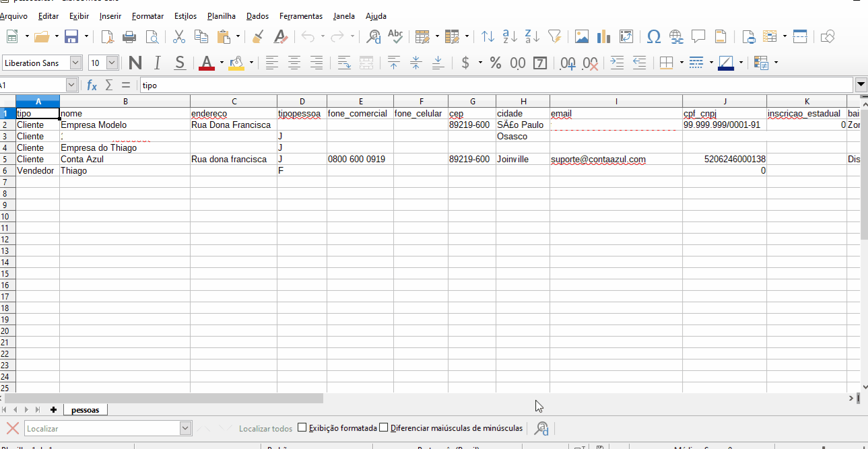The height and width of the screenshot is (449, 868).
Task: Insert a comment
Action: [698, 36]
